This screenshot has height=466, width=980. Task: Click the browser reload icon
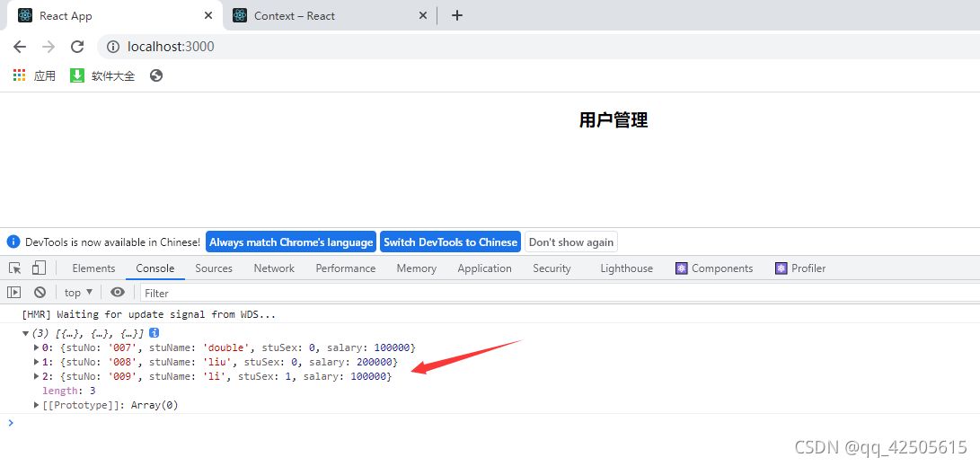pos(77,47)
